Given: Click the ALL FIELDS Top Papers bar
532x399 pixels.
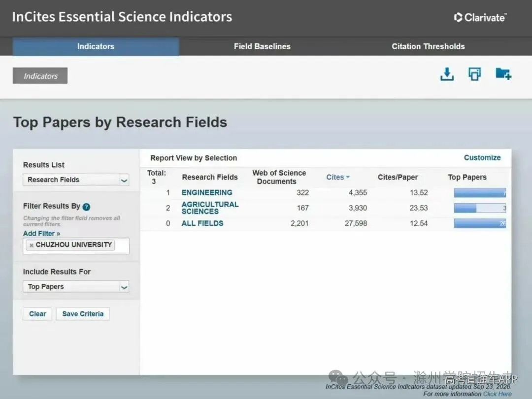Looking at the screenshot, I should pos(480,223).
